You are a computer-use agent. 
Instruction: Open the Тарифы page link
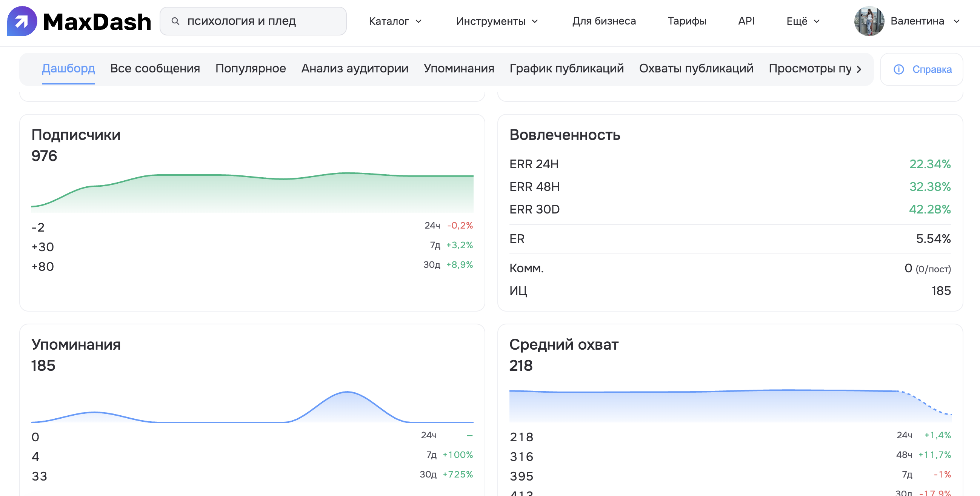point(687,21)
